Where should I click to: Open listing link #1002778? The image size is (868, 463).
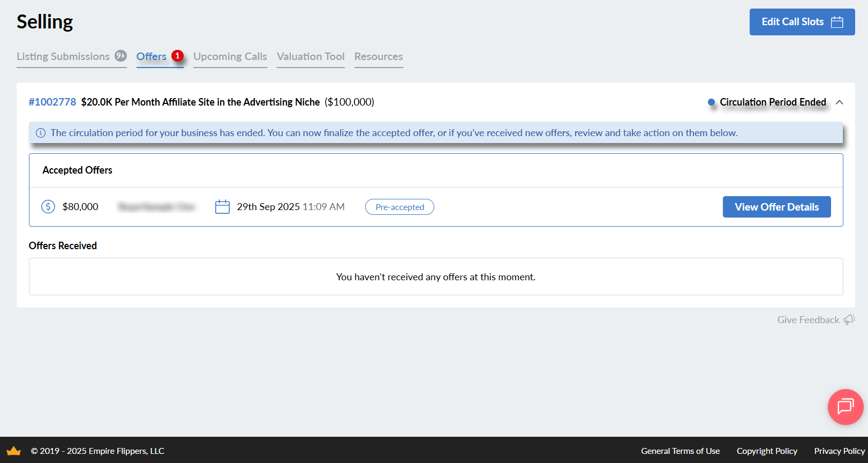pos(52,102)
